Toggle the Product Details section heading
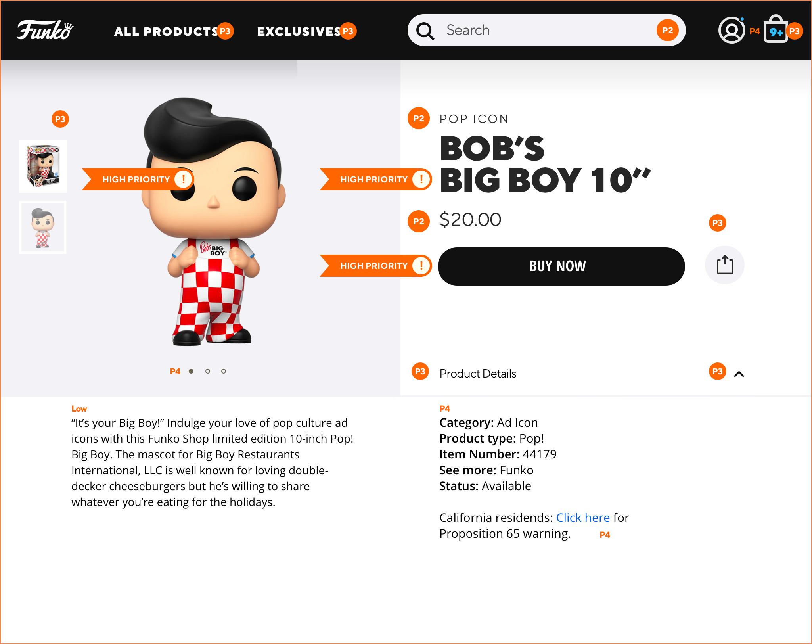This screenshot has height=644, width=812. click(478, 374)
